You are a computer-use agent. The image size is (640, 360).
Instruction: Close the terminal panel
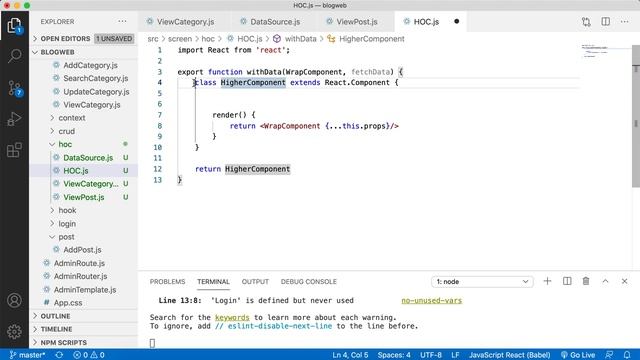pyautogui.click(x=624, y=281)
